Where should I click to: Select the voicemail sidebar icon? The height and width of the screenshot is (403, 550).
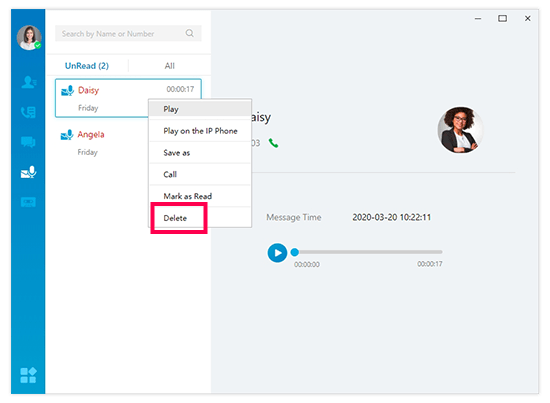click(x=28, y=172)
